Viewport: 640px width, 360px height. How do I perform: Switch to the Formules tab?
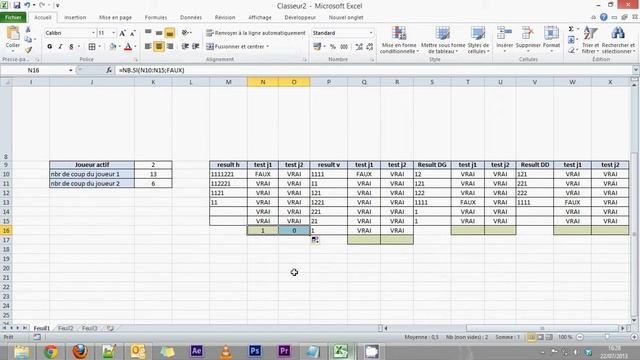click(156, 18)
